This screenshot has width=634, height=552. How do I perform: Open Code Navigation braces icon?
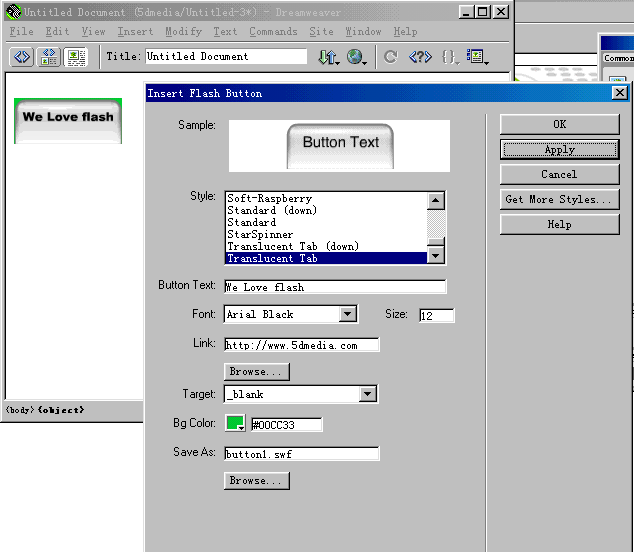(450, 57)
